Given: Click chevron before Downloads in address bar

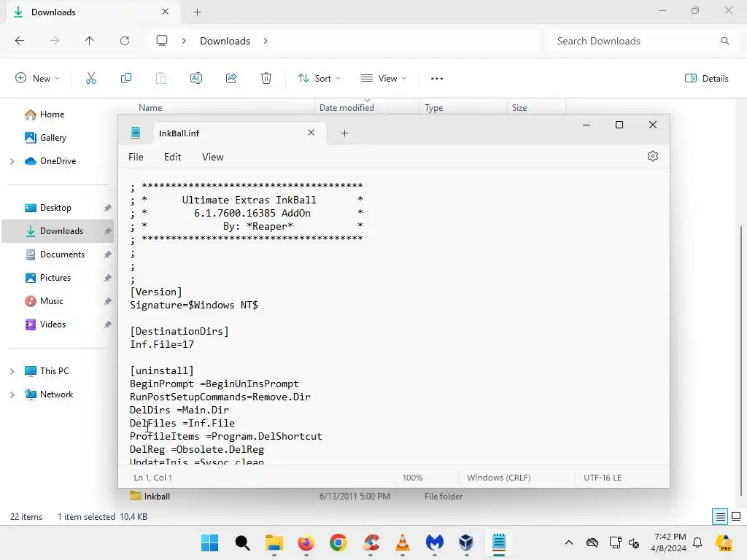Looking at the screenshot, I should coord(184,41).
